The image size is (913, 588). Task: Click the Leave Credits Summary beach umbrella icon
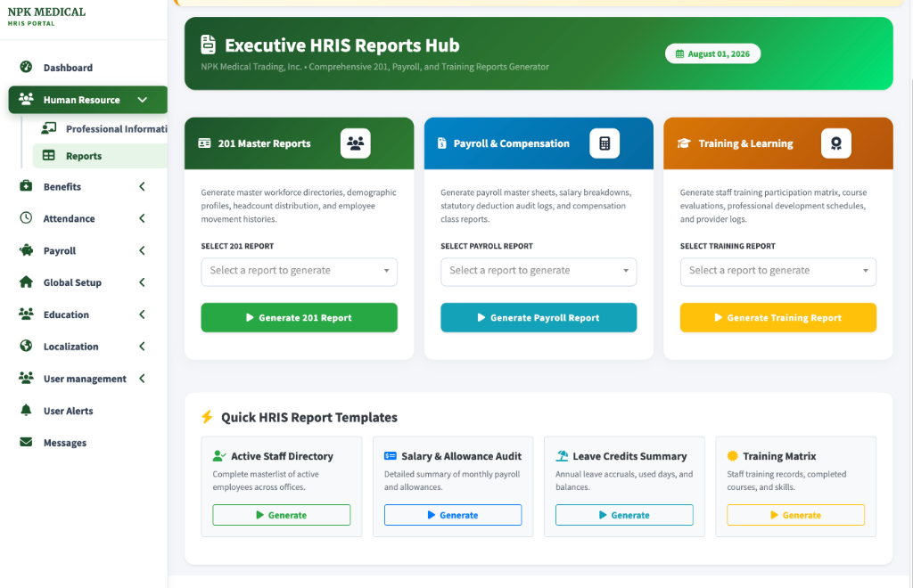(562, 456)
